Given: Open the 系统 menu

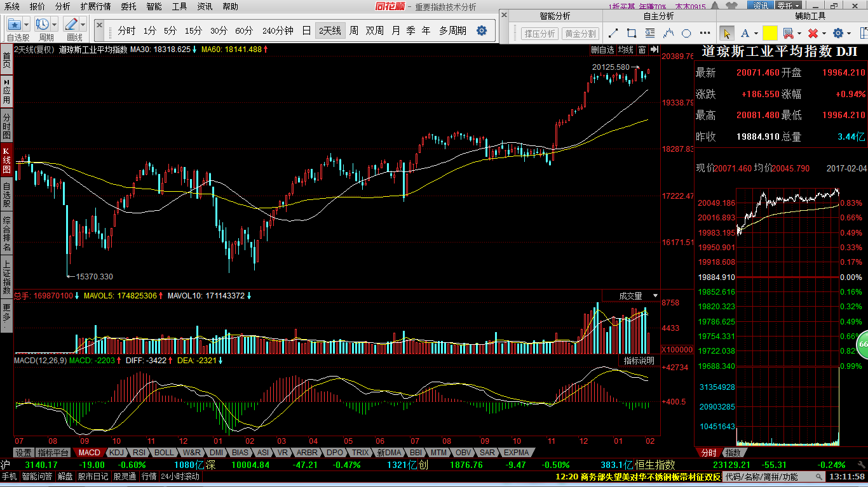Looking at the screenshot, I should point(12,6).
